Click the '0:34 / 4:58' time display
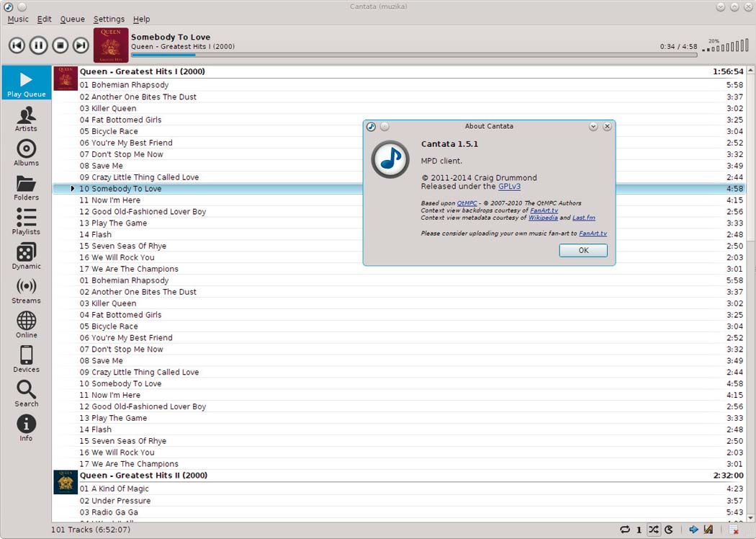 678,46
